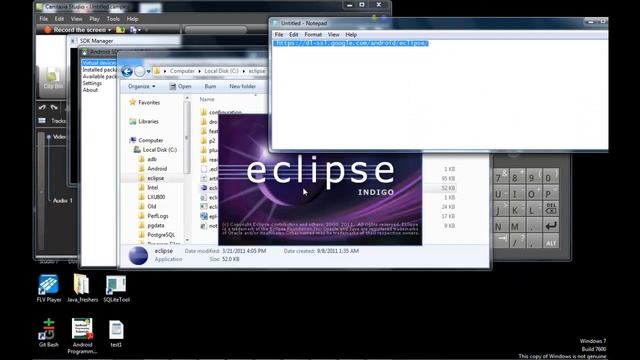Open Notepad View menu
Viewport: 640px width, 360px height.
point(333,35)
